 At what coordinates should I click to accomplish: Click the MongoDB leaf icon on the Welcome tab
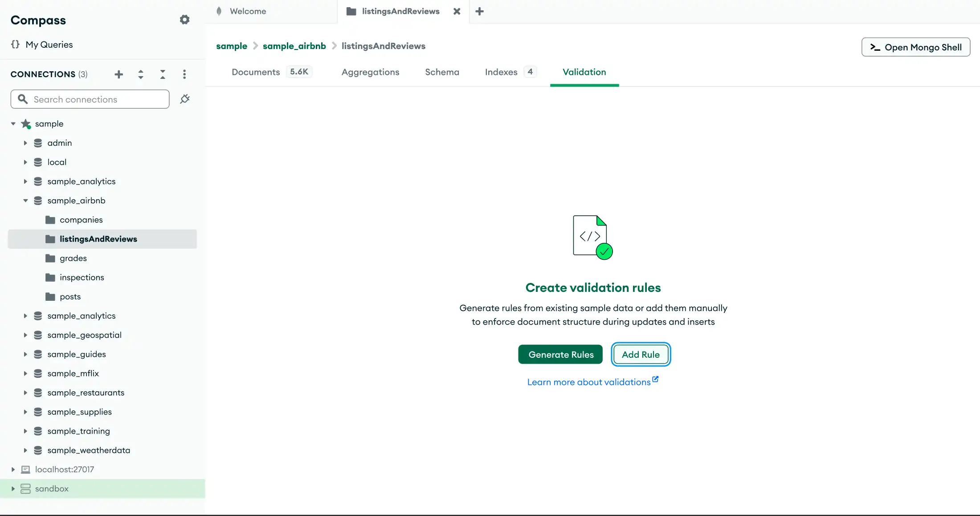(219, 11)
